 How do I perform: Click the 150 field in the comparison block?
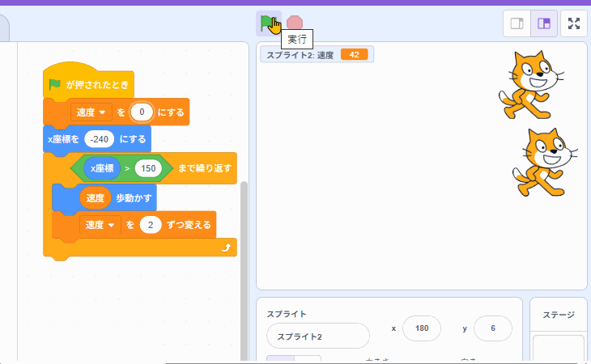pos(148,168)
